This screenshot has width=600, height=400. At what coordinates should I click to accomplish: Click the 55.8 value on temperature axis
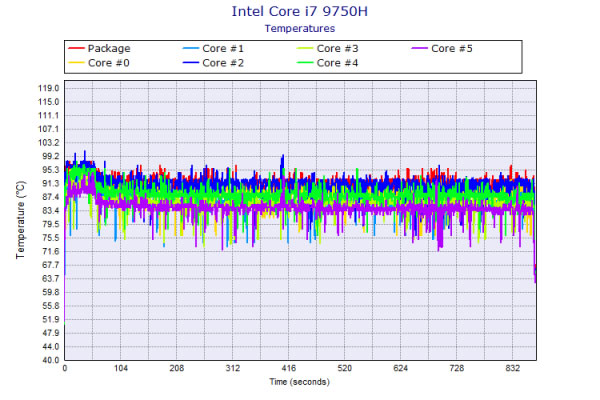click(51, 306)
